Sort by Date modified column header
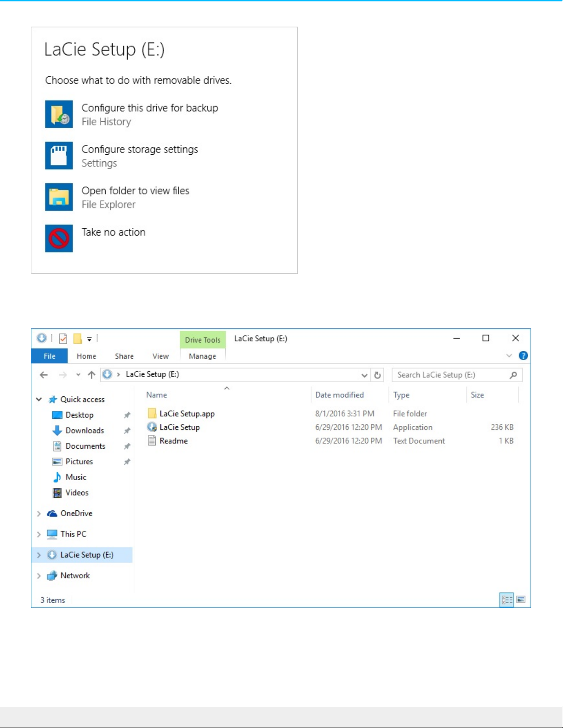This screenshot has width=563, height=728. point(340,395)
